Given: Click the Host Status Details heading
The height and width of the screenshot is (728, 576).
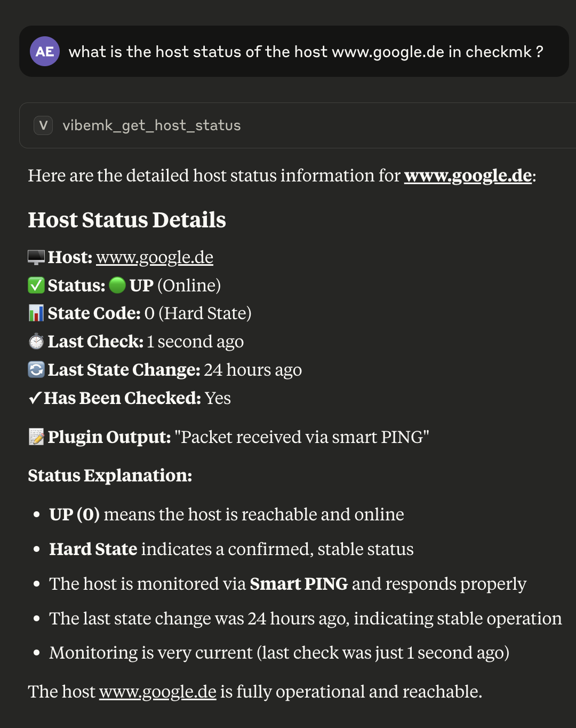Looking at the screenshot, I should point(127,220).
